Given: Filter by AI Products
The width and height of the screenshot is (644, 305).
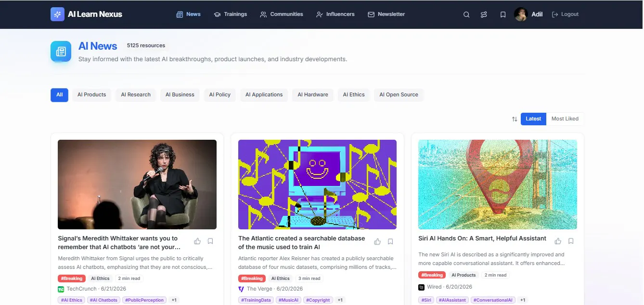Looking at the screenshot, I should tap(91, 95).
